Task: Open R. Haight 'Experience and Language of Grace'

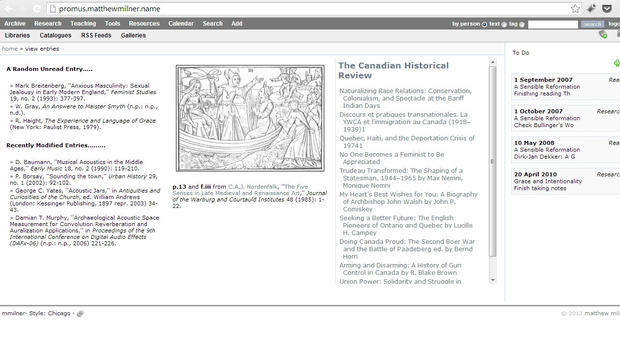Action: pyautogui.click(x=83, y=124)
